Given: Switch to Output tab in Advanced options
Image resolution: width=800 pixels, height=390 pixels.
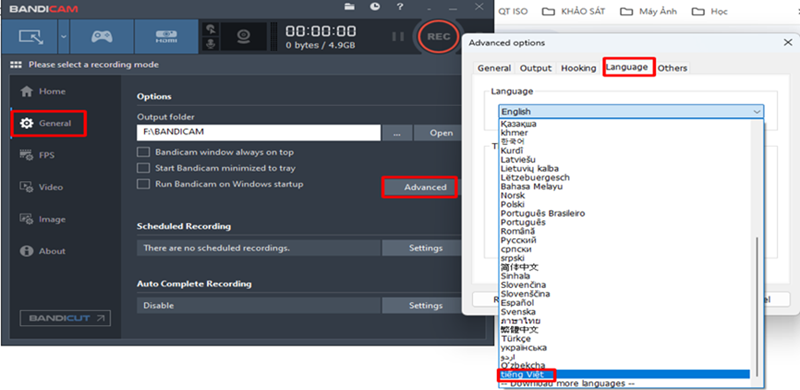Looking at the screenshot, I should coord(536,68).
